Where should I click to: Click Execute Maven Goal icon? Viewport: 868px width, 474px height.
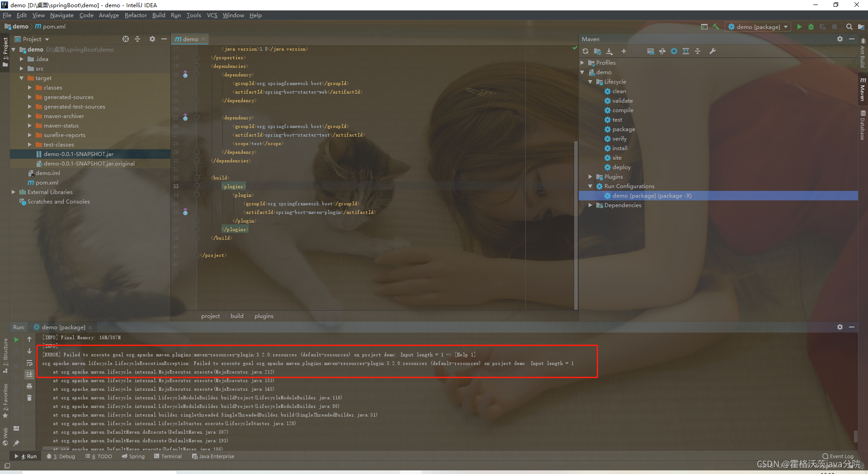pos(651,52)
